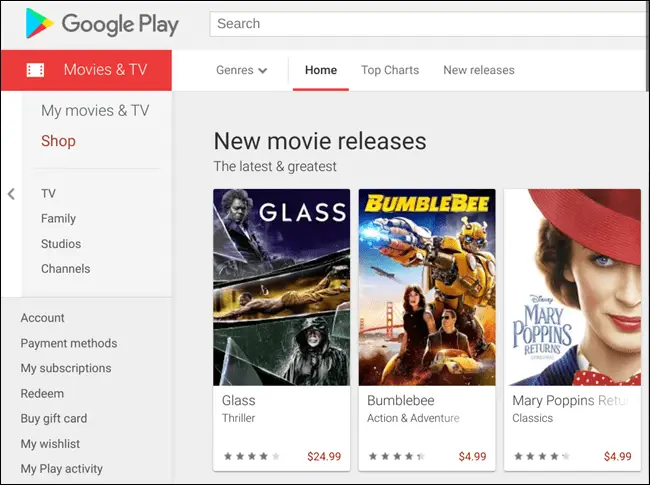
Task: Open the Family category
Action: click(x=58, y=218)
